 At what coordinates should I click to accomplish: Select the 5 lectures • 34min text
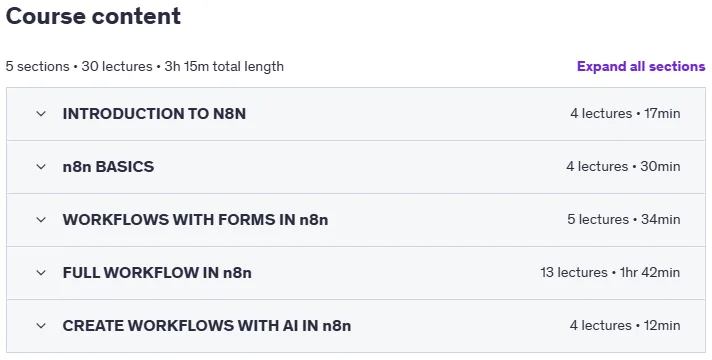coord(623,220)
